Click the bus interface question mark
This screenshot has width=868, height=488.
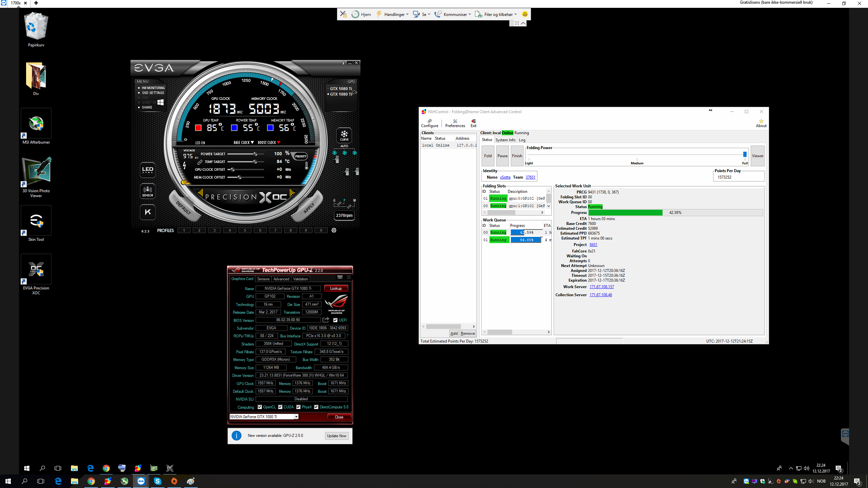point(347,336)
